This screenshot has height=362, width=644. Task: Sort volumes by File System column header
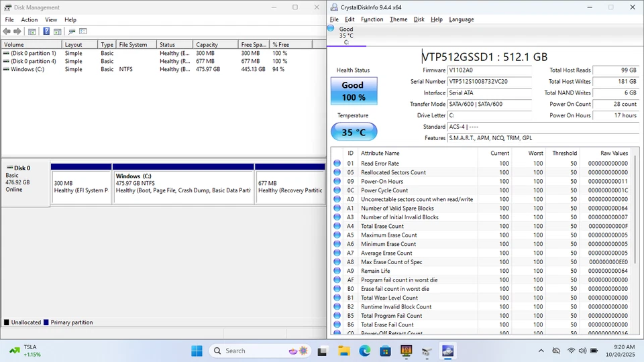click(136, 44)
